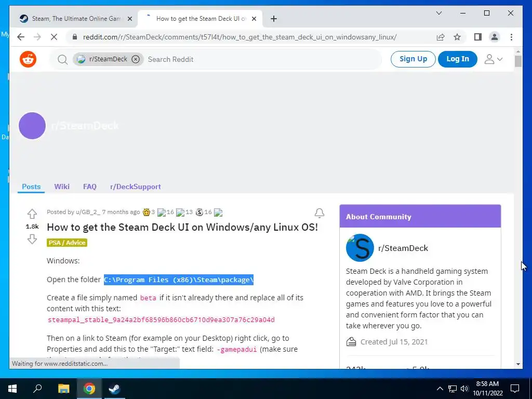Open user profile u/GB_2_
The image size is (532, 399).
pos(88,212)
